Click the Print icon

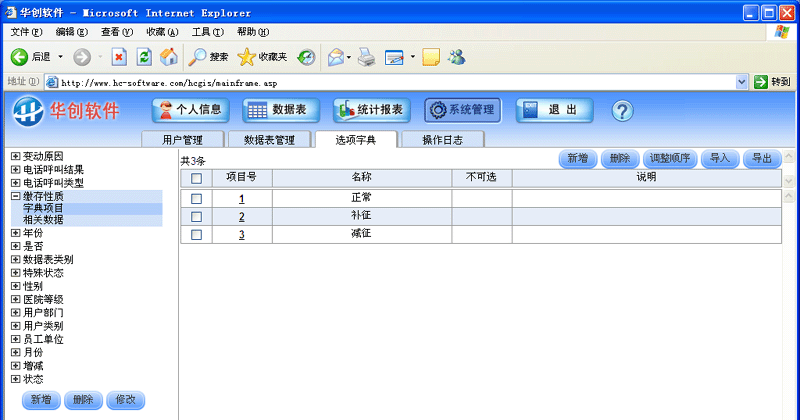click(366, 57)
